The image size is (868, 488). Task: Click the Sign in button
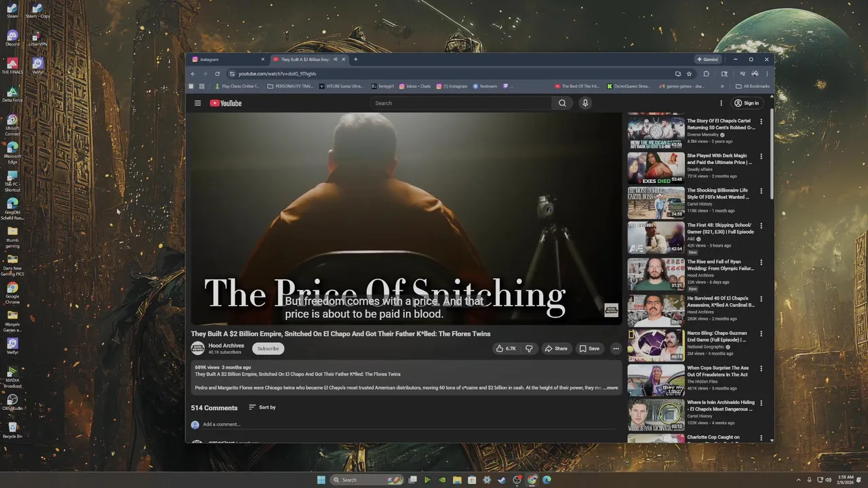click(746, 103)
